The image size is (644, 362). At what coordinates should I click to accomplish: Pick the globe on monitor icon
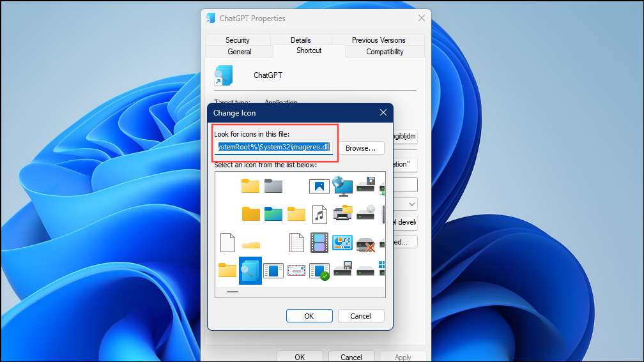tap(342, 186)
